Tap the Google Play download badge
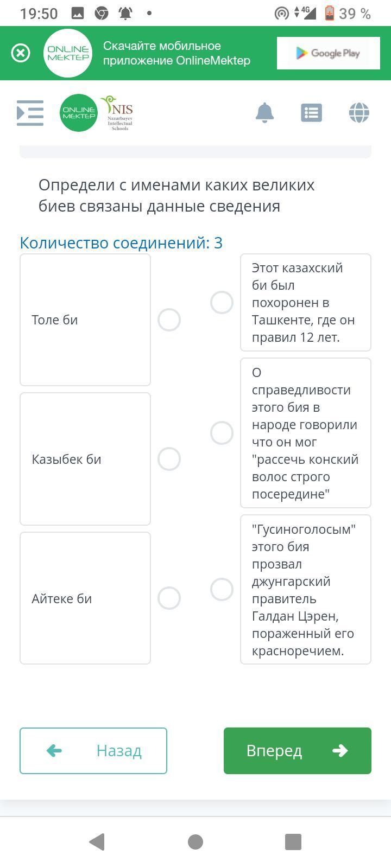The width and height of the screenshot is (391, 868). pyautogui.click(x=329, y=53)
